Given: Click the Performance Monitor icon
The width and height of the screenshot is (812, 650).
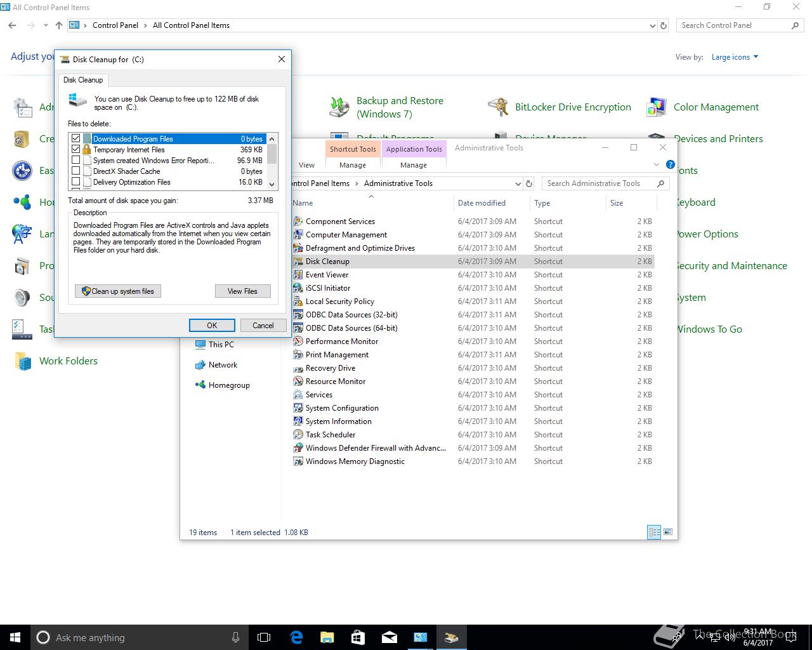Looking at the screenshot, I should (298, 342).
